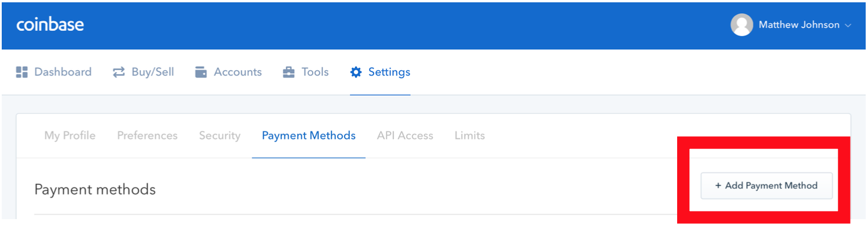Open the Tools navigation label
Screen dimensions: 868x240
coord(315,72)
